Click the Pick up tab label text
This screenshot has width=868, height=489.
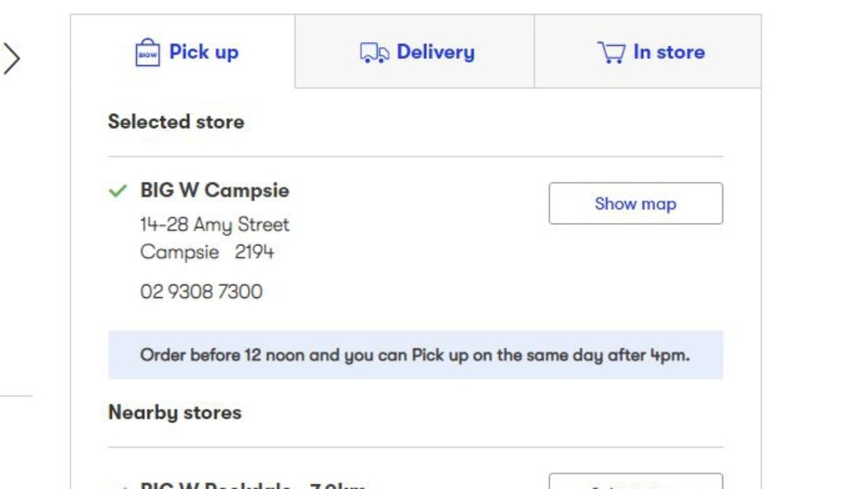[x=203, y=52]
